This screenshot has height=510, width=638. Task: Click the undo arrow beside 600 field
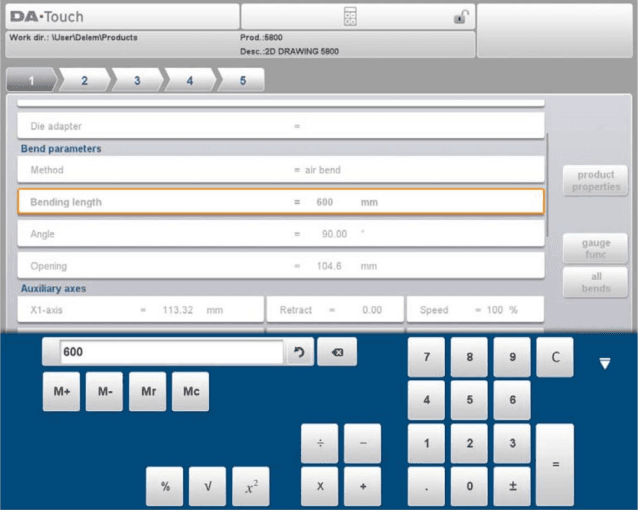coord(299,352)
